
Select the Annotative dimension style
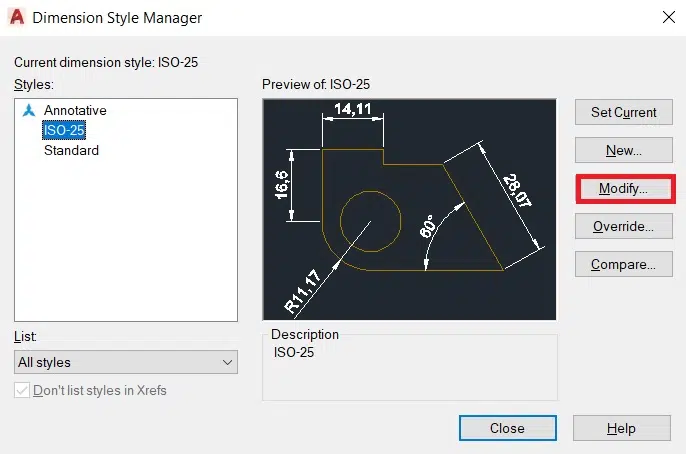pos(75,110)
